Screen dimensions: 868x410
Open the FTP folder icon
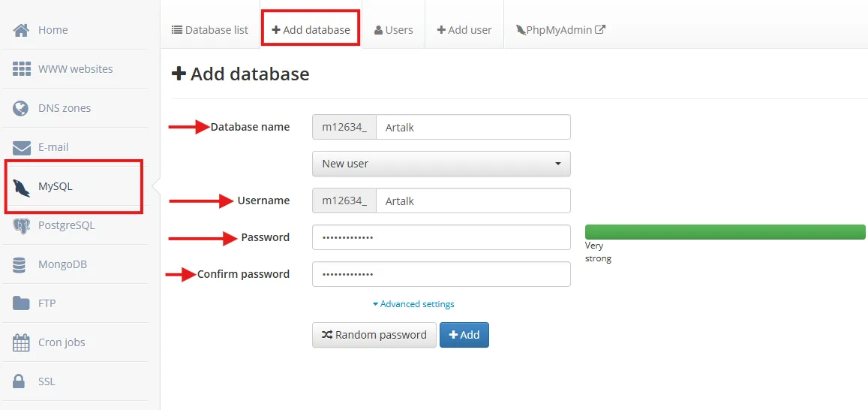21,303
